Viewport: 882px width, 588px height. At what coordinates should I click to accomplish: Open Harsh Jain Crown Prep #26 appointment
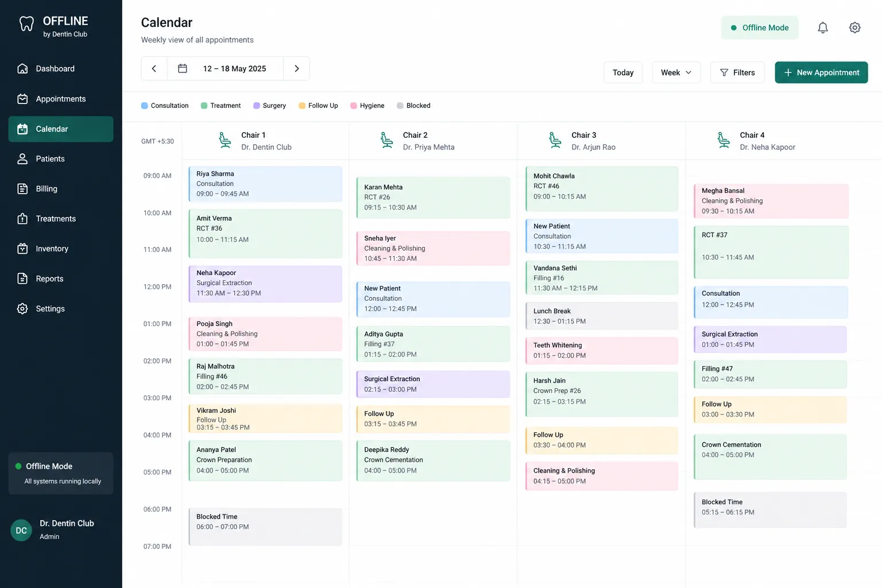point(602,394)
